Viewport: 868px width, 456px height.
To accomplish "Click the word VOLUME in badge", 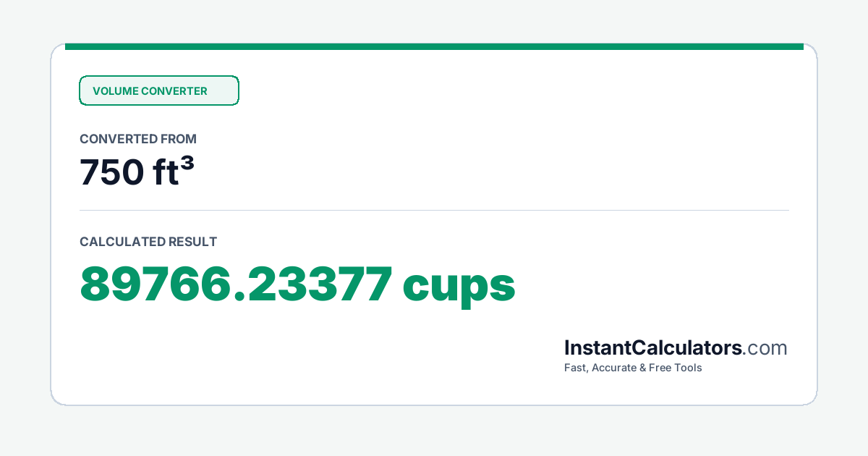I will [115, 91].
